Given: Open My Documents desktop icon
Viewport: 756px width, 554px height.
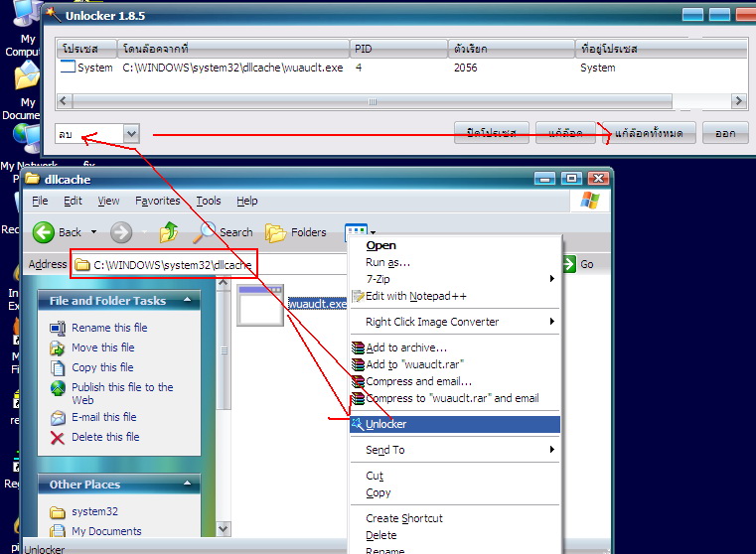Looking at the screenshot, I should [x=23, y=91].
